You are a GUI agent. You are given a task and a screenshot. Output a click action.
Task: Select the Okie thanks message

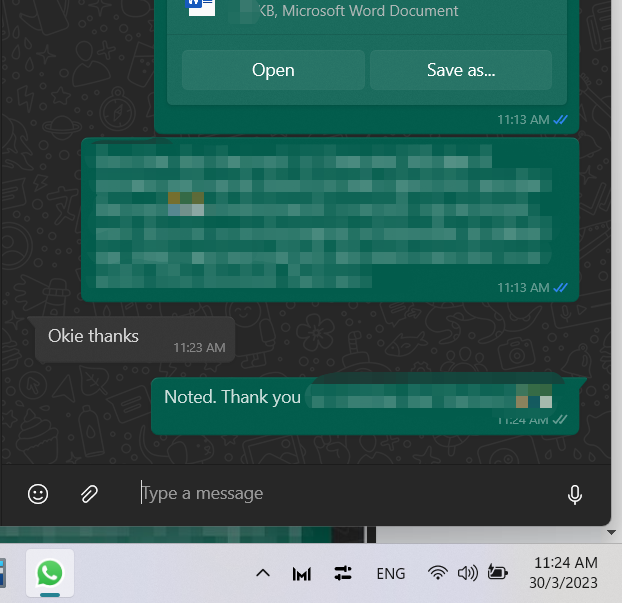click(134, 340)
